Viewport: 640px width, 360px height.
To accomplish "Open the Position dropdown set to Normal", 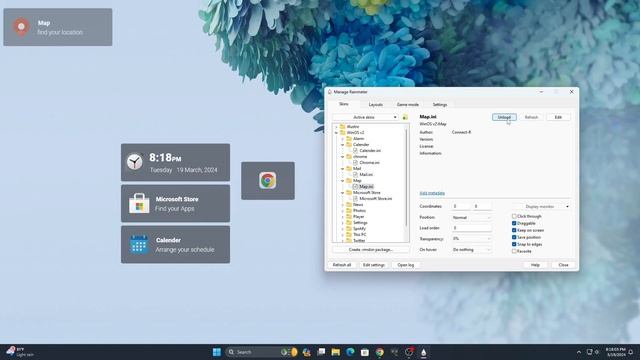I will coord(471,218).
